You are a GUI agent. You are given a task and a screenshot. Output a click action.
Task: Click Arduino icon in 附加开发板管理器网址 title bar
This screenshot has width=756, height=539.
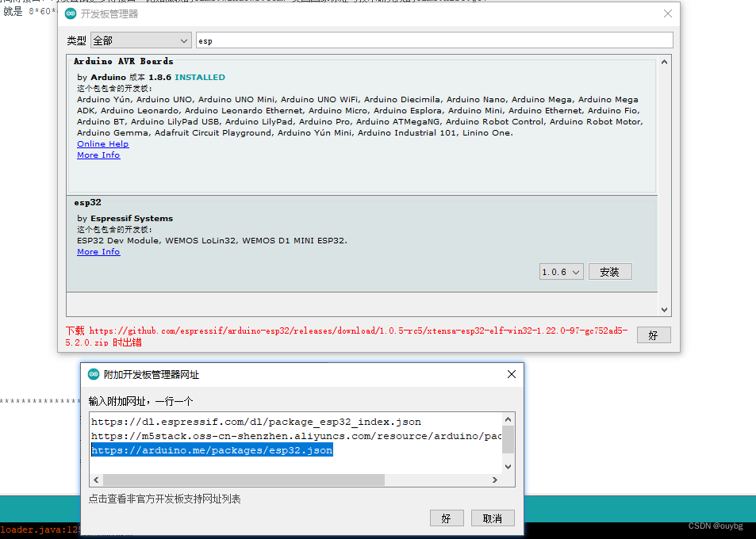click(94, 374)
